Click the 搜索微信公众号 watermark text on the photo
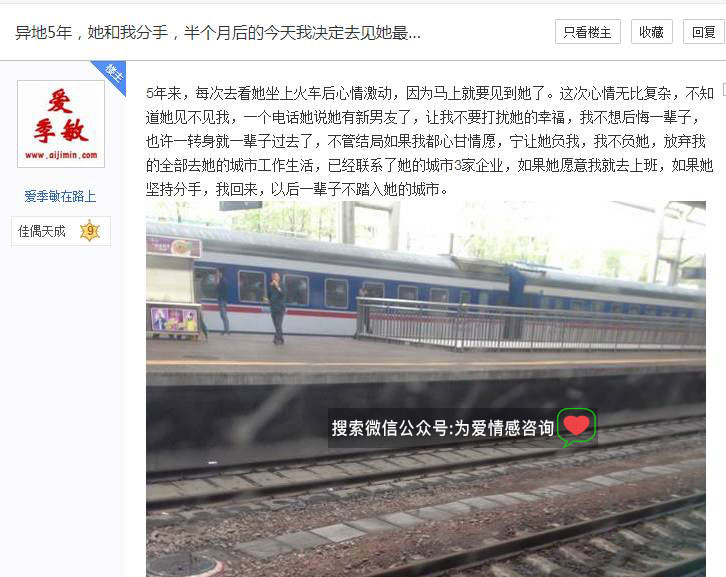Viewport: 726px width, 577px height. tap(442, 428)
